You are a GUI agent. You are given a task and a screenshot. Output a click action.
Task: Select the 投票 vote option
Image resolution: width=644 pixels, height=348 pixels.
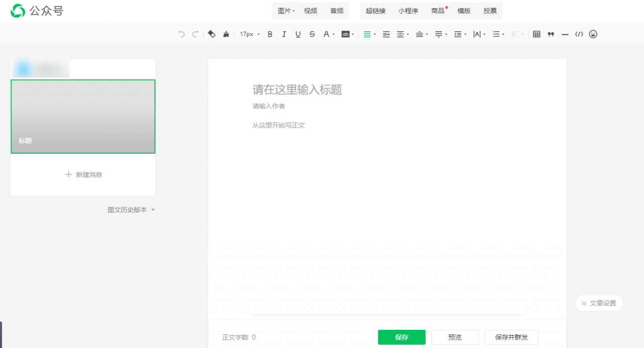click(490, 11)
